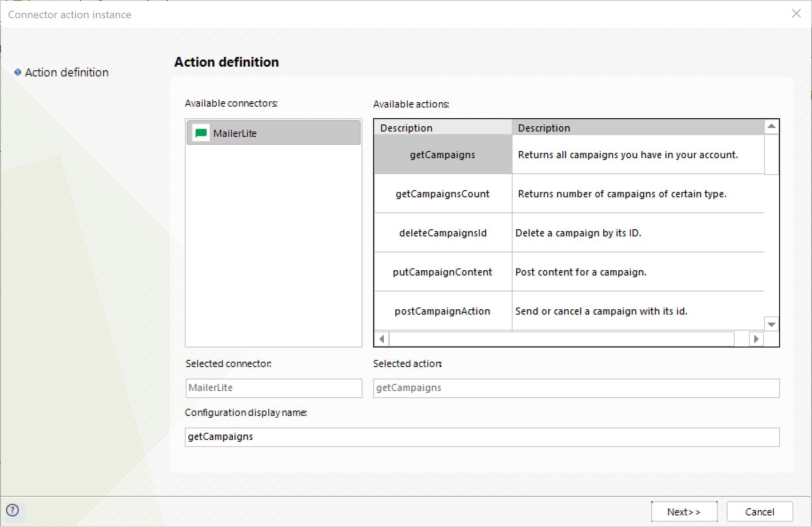Click the Next button

(x=684, y=511)
